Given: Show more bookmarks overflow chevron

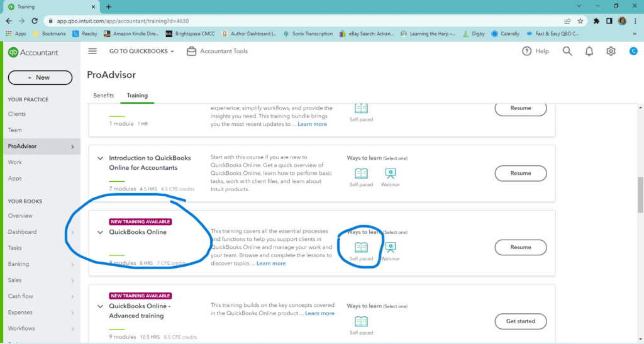Looking at the screenshot, I should point(635,34).
